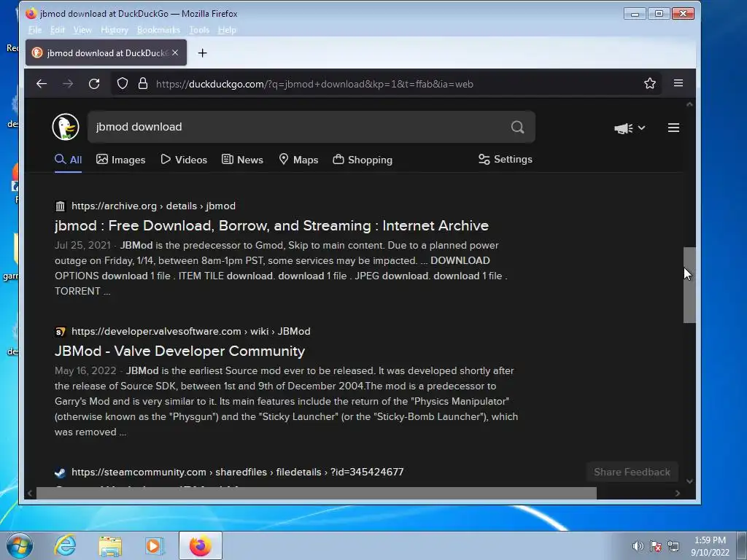Open the History menu
The width and height of the screenshot is (747, 560).
click(115, 30)
